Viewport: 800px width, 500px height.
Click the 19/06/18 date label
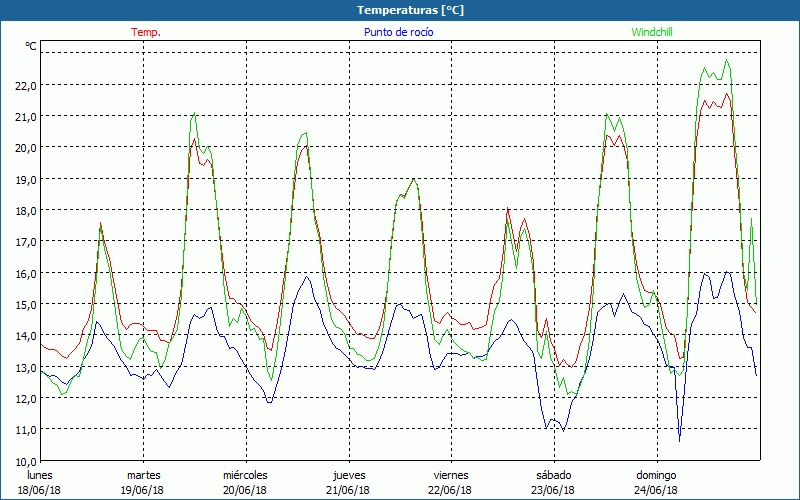[142, 490]
